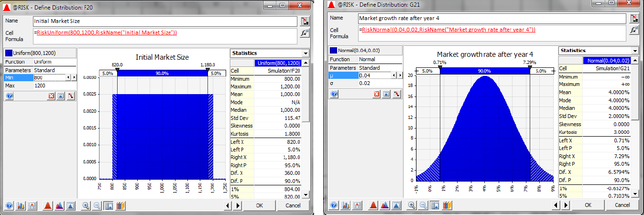
Task: Click the blue help icon under Uniform parameters
Action: 9,96
